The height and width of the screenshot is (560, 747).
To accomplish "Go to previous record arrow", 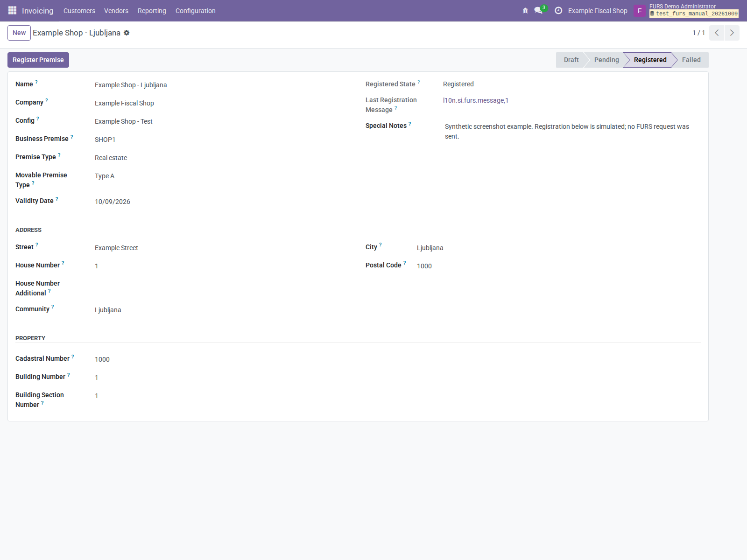I will 717,33.
